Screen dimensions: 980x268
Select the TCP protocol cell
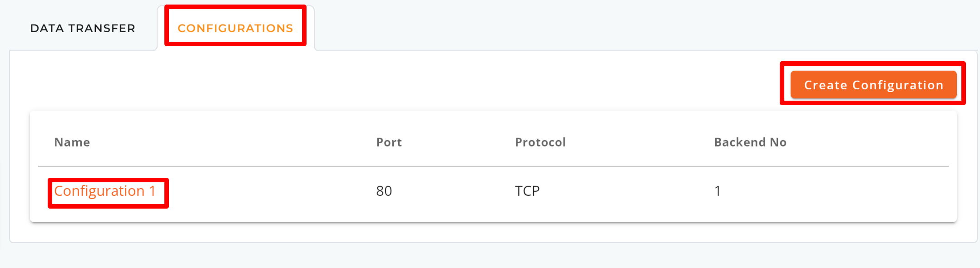[527, 191]
